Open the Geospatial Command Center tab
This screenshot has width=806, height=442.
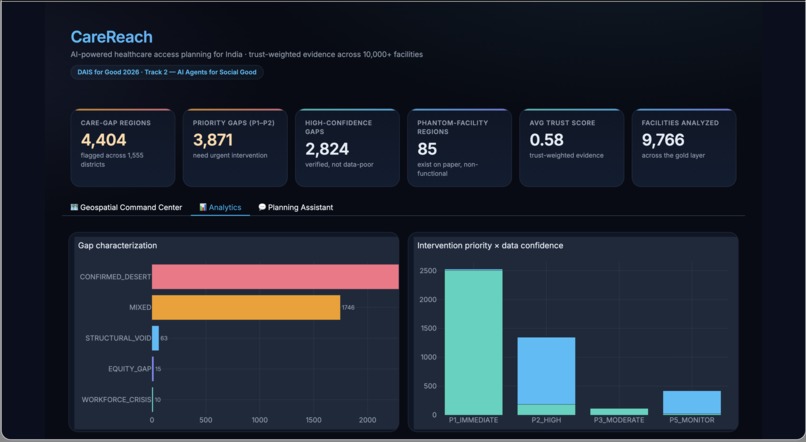tap(126, 207)
